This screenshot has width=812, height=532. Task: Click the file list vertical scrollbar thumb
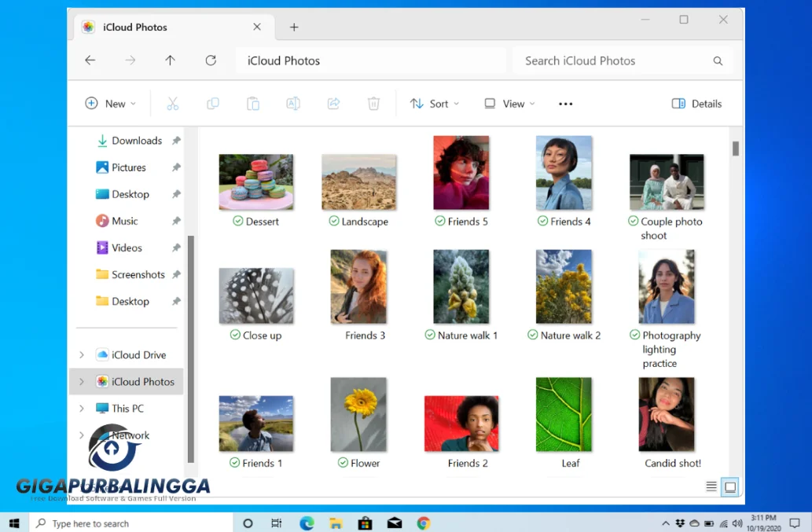(x=735, y=149)
